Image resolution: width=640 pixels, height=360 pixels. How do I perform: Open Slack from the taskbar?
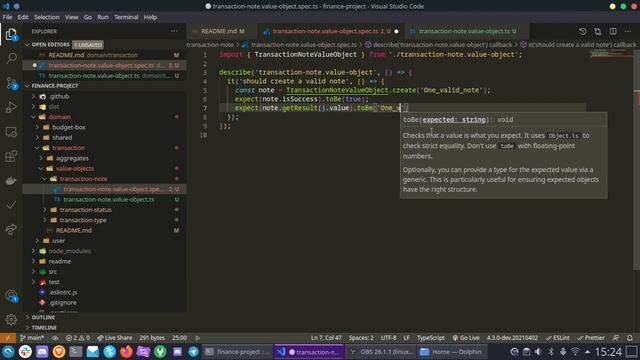pos(25,351)
